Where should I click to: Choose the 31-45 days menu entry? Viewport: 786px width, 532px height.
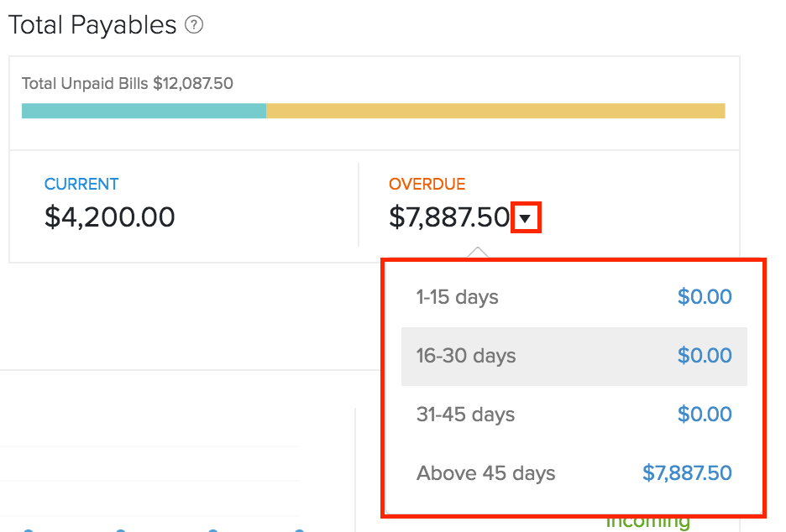pos(466,415)
